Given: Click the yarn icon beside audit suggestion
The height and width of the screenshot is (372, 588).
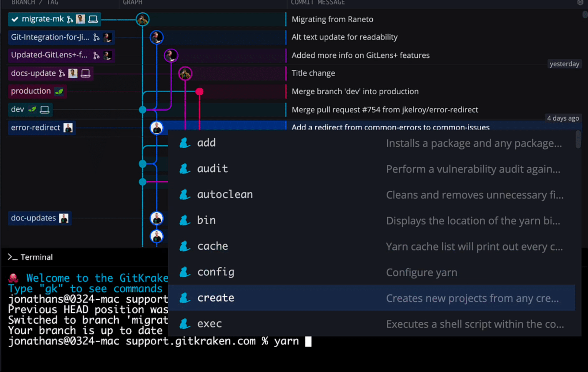Looking at the screenshot, I should pyautogui.click(x=185, y=169).
